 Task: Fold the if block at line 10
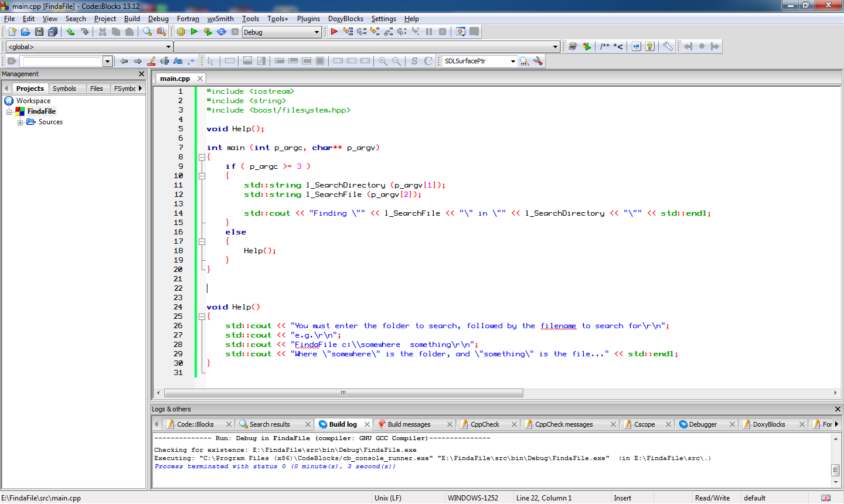[202, 176]
